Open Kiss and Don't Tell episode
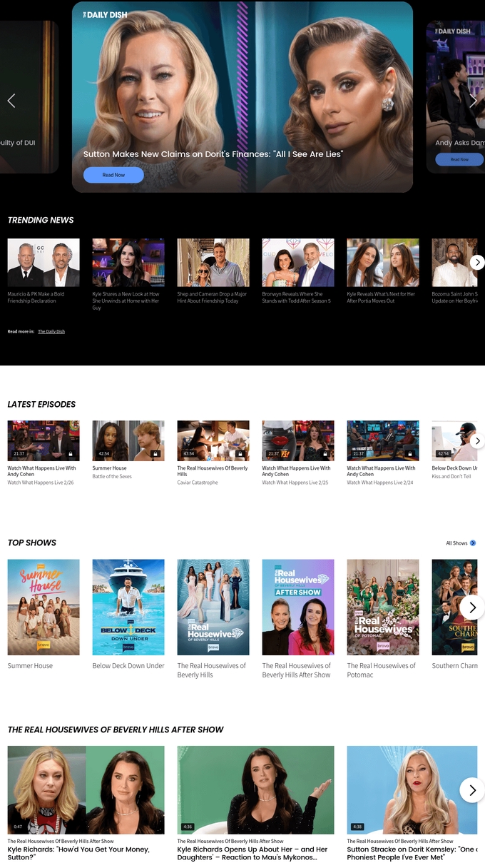This screenshot has height=868, width=485. [451, 477]
